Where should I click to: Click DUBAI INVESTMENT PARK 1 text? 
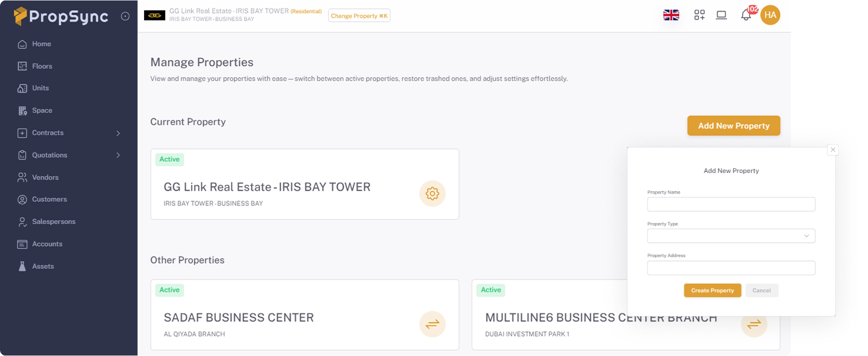527,334
